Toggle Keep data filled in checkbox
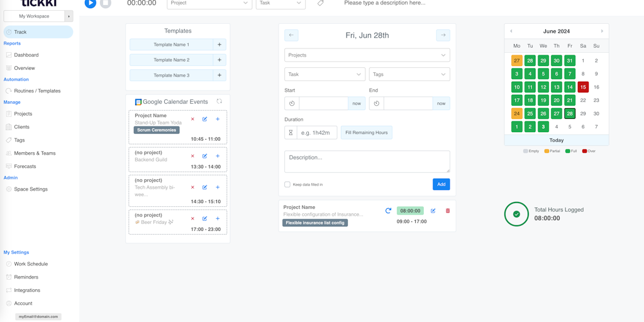The height and width of the screenshot is (322, 644). [287, 184]
